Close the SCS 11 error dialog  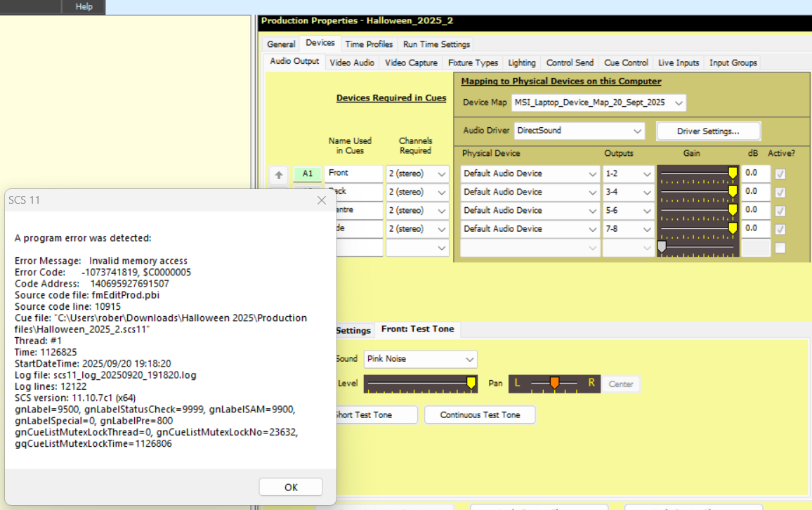[322, 200]
